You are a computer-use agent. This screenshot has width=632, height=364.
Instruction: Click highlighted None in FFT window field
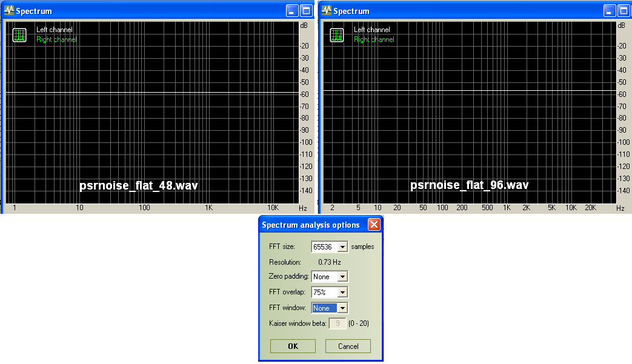[x=324, y=308]
